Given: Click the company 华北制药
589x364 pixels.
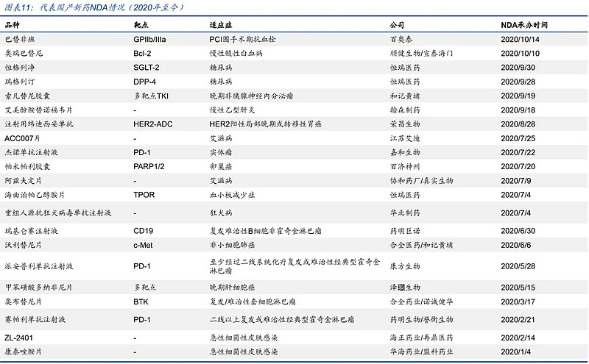Looking at the screenshot, I should pyautogui.click(x=404, y=213).
